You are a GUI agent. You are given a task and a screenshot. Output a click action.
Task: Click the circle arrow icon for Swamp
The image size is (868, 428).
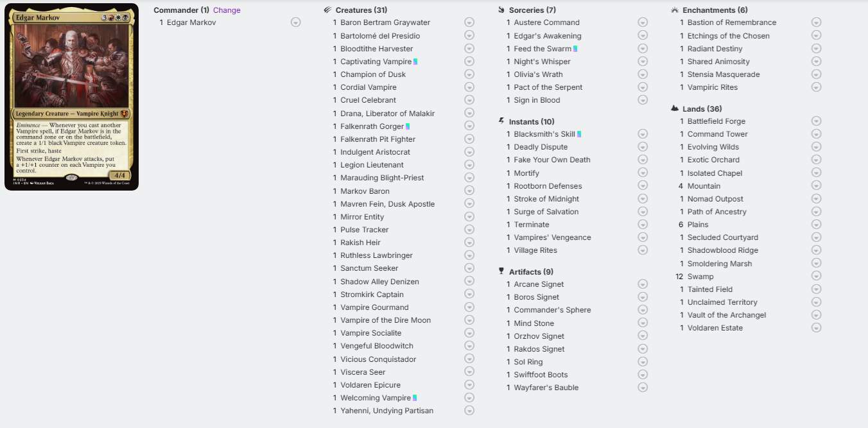816,277
